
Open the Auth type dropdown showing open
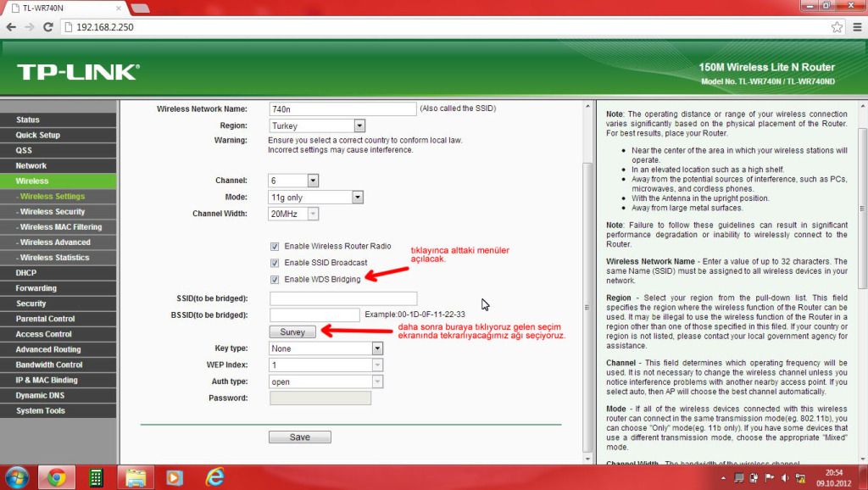point(326,381)
